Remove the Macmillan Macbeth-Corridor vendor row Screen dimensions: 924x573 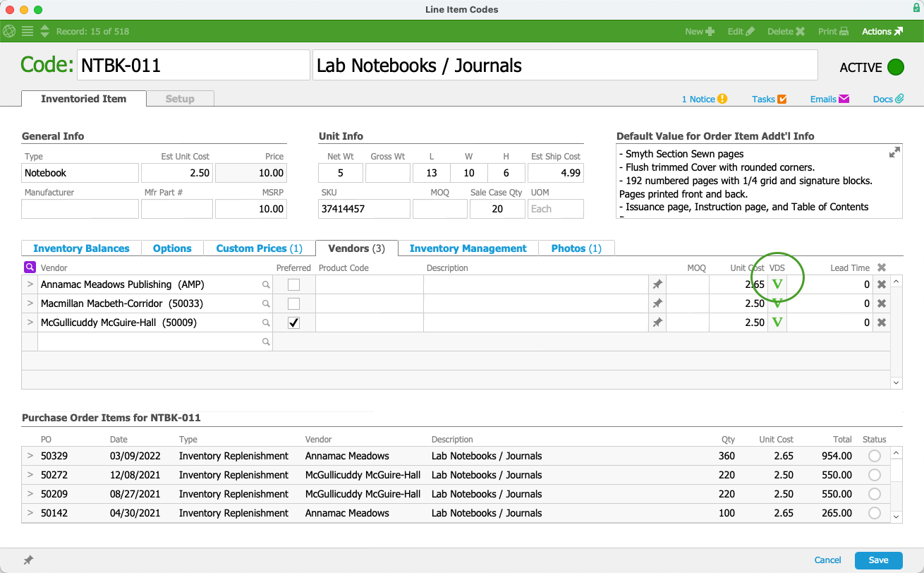tap(881, 303)
